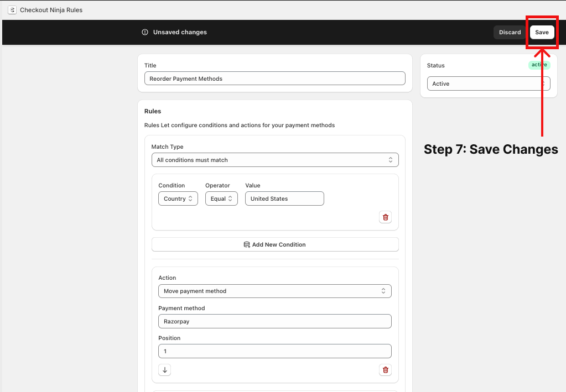
Task: Open the Equal operator dropdown
Action: point(221,198)
